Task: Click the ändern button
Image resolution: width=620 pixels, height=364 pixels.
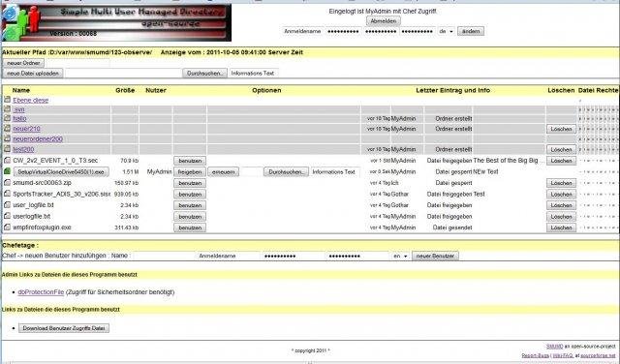Action: click(x=471, y=31)
